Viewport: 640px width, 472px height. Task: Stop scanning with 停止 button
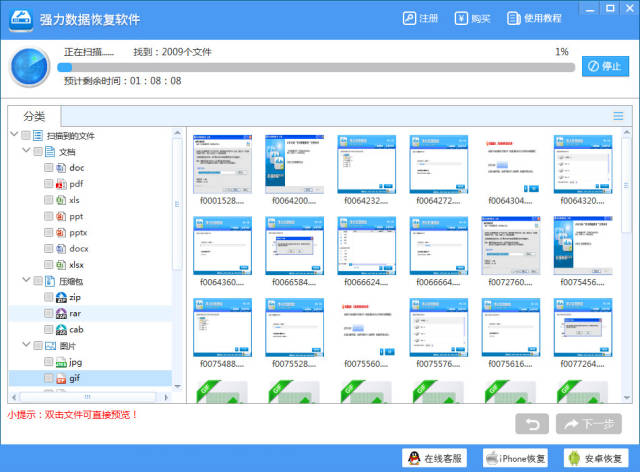605,66
